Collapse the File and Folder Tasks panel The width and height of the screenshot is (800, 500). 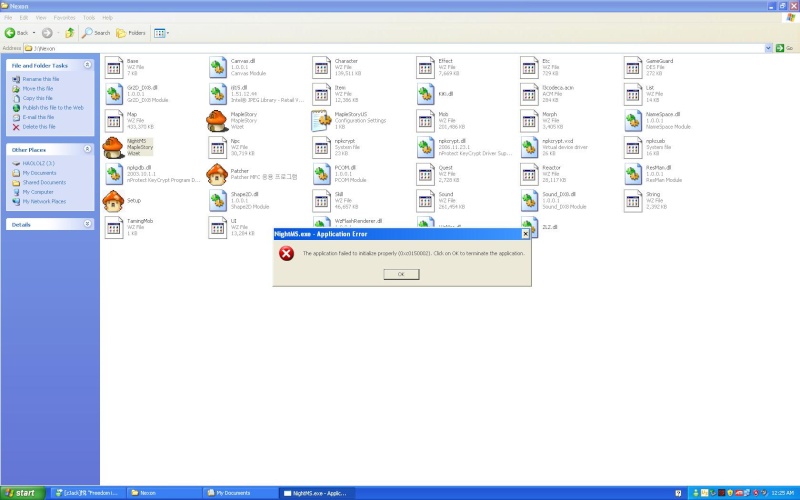[x=87, y=65]
